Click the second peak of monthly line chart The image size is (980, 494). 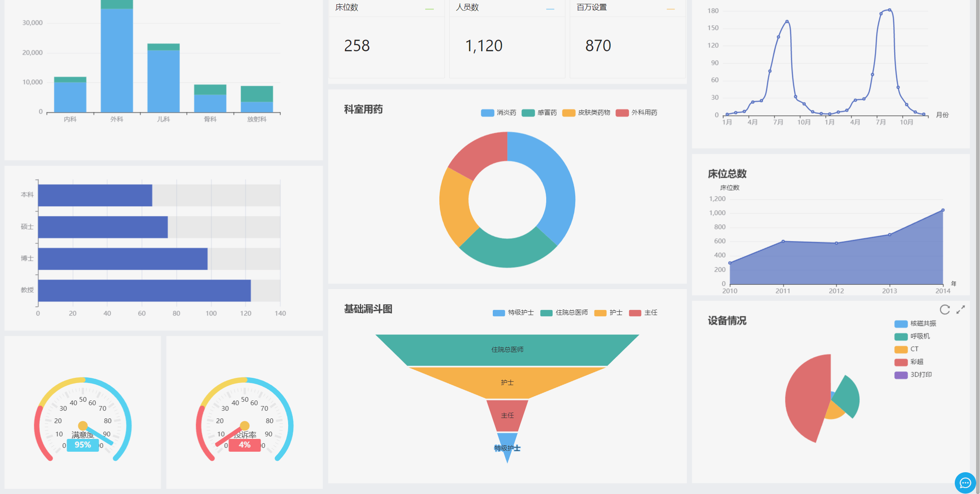pos(889,9)
